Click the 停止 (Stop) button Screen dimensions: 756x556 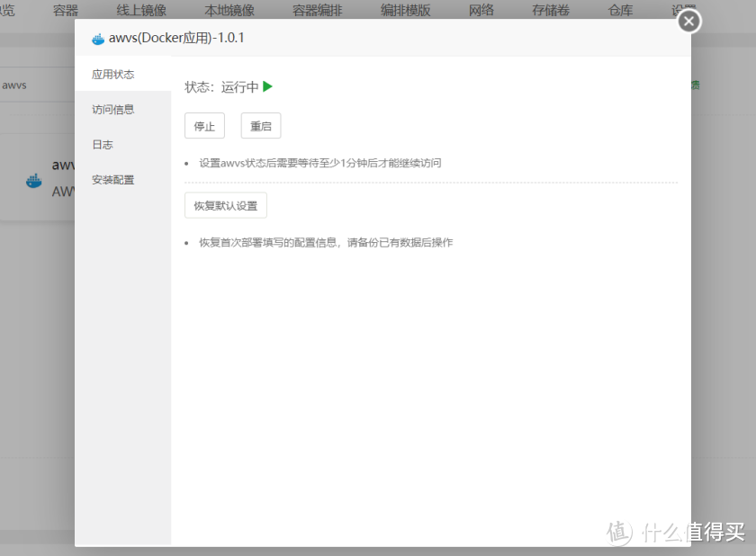click(204, 125)
